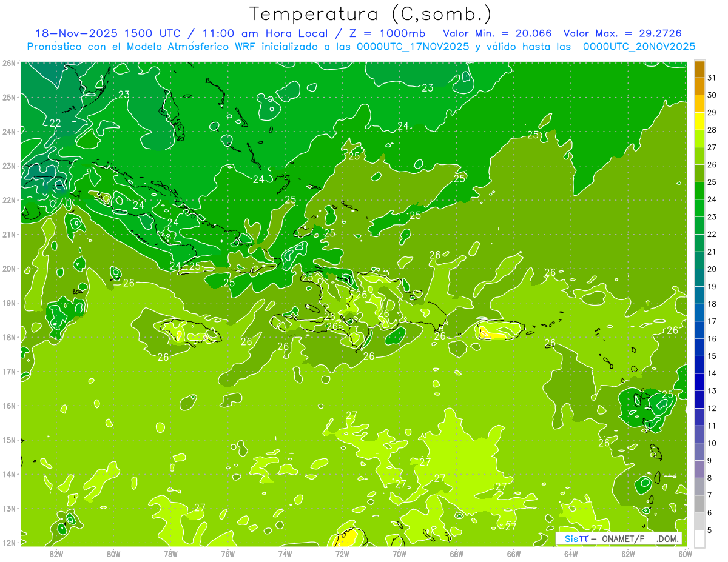
Task: Click the '17N' latitude axis label
Action: pyautogui.click(x=8, y=371)
